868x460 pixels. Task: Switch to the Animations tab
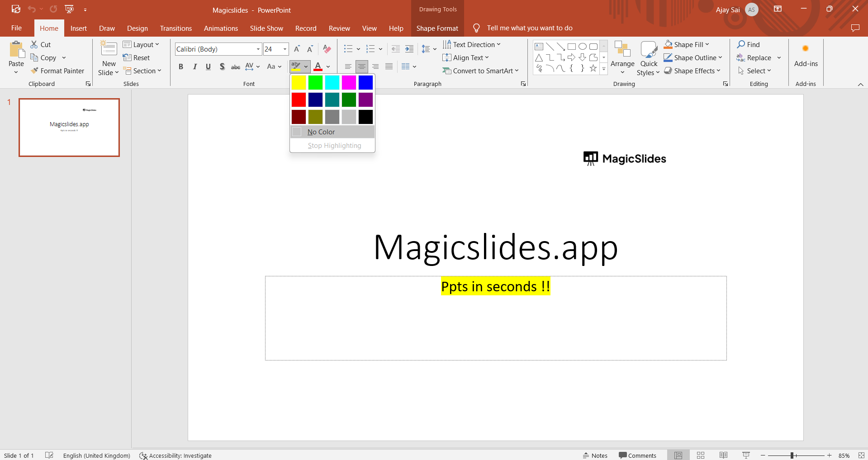coord(221,28)
